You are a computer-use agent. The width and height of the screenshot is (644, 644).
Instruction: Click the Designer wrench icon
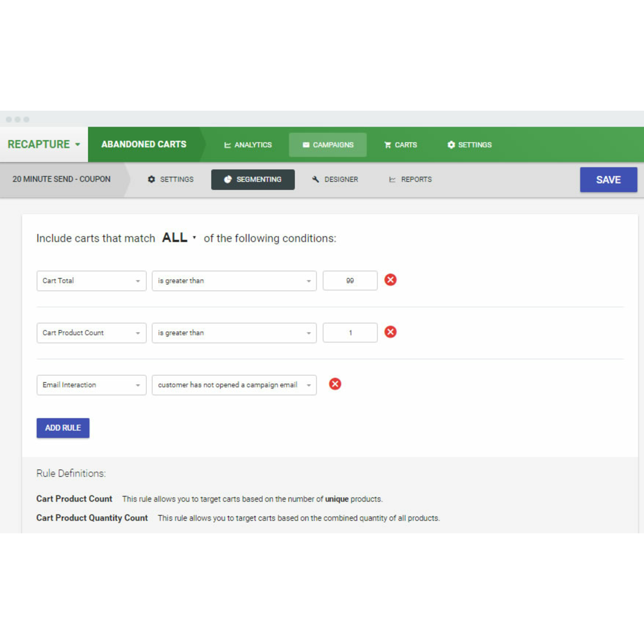coord(315,179)
